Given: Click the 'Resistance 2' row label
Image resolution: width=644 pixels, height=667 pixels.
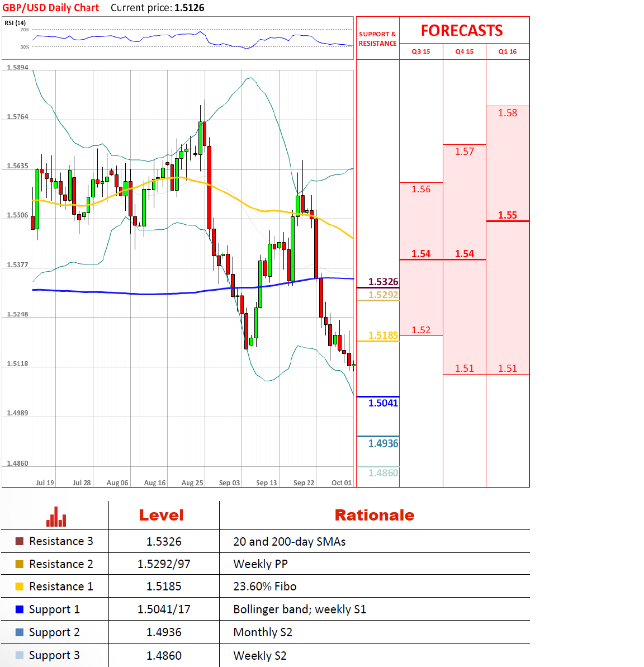Looking at the screenshot, I should click(61, 564).
